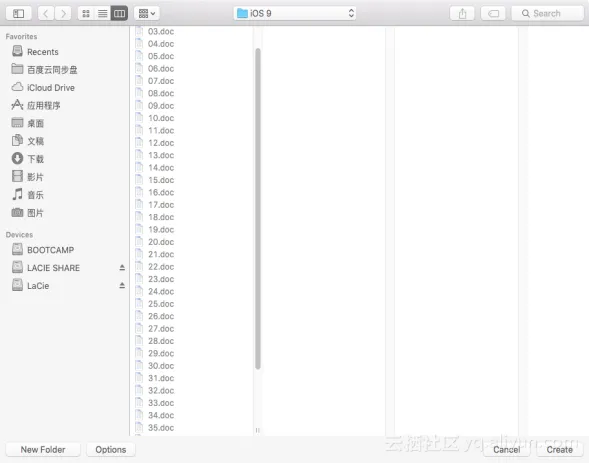589x463 pixels.
Task: Switch to icon view
Action: [x=86, y=14]
